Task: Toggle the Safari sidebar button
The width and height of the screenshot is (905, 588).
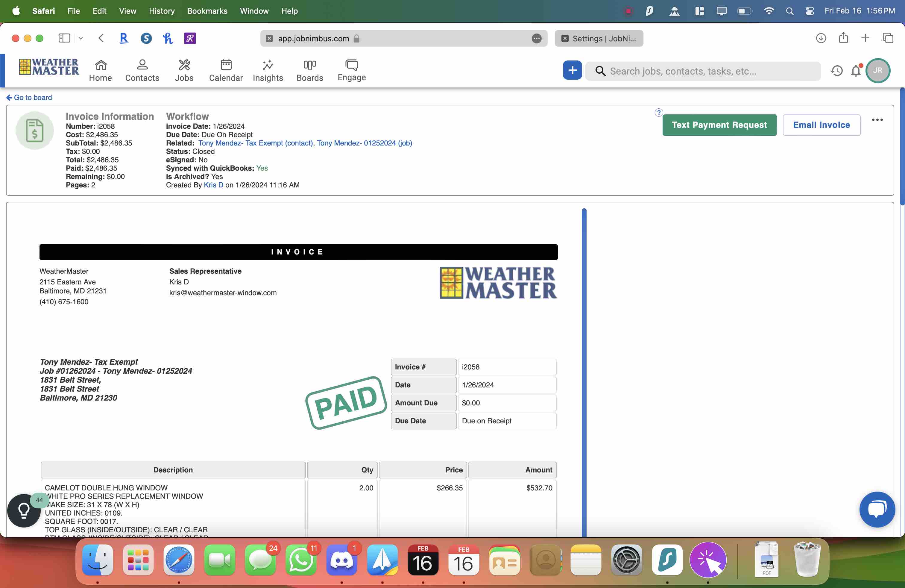Action: (x=64, y=38)
